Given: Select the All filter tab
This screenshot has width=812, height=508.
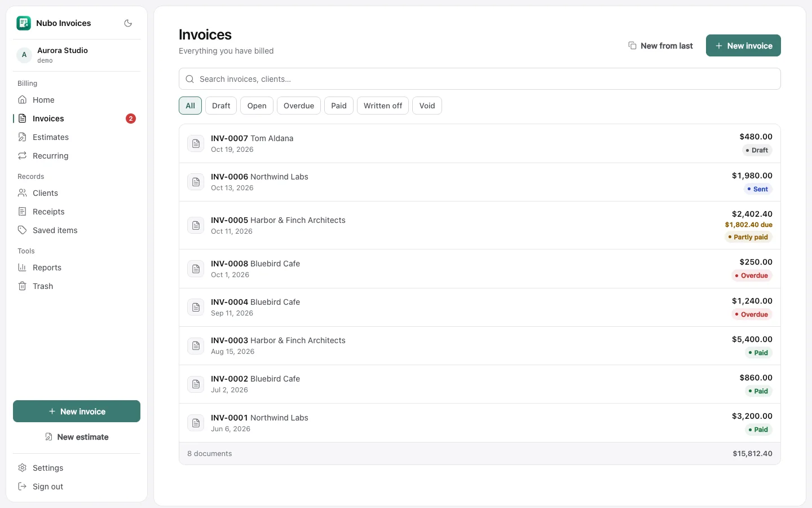Looking at the screenshot, I should coord(191,106).
